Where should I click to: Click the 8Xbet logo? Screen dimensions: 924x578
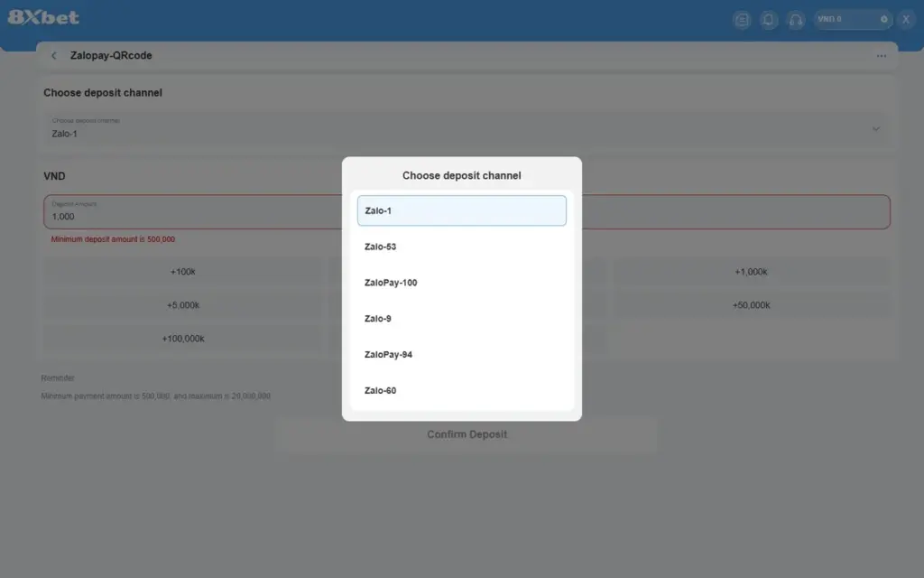pos(43,17)
